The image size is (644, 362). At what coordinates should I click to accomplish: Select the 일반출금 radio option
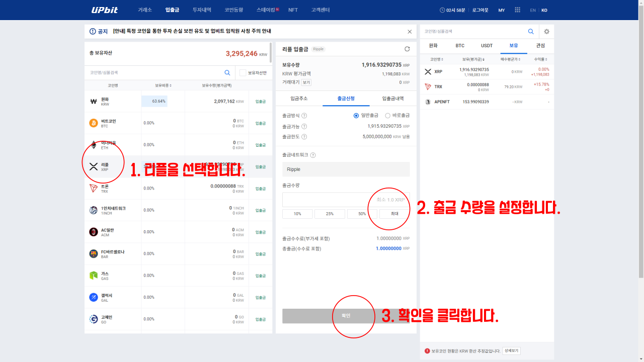pos(356,116)
